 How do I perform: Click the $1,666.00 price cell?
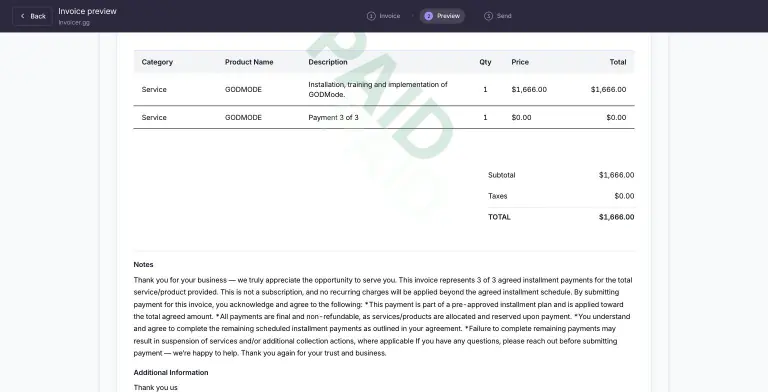(x=529, y=90)
